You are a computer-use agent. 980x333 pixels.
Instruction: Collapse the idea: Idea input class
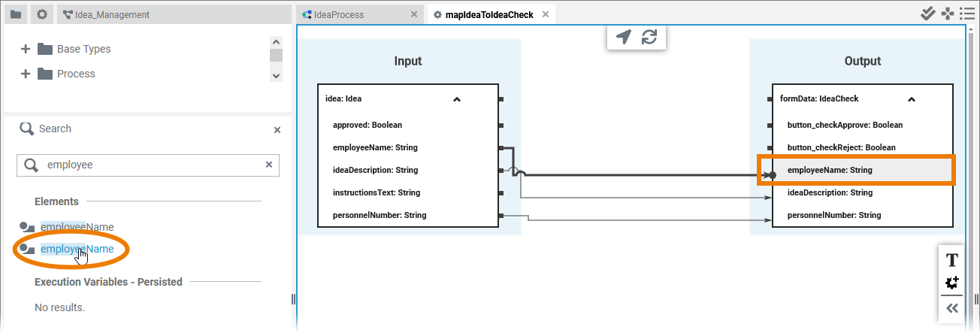457,98
